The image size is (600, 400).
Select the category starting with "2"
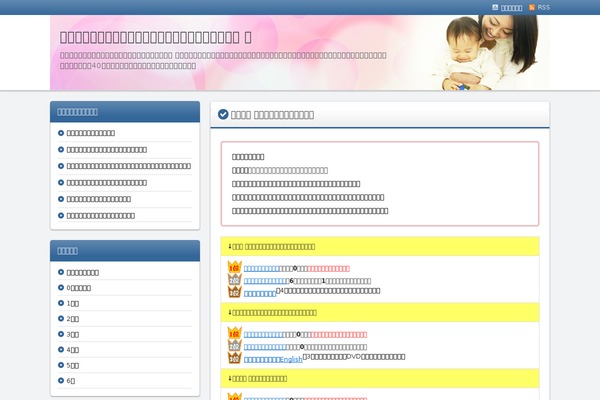73,319
